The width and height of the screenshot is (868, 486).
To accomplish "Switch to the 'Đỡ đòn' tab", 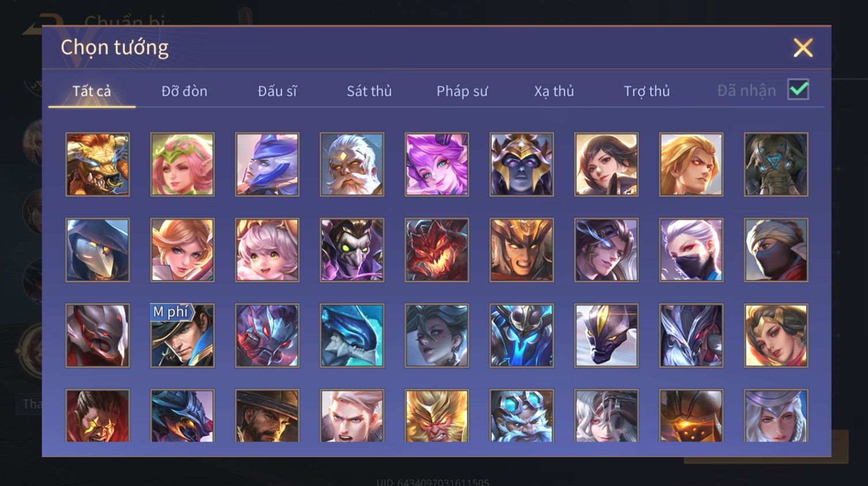I will click(x=184, y=91).
